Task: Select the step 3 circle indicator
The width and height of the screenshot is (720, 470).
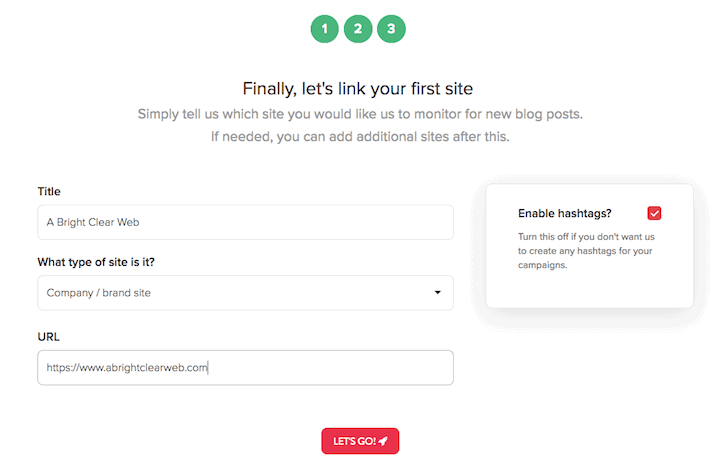Action: [391, 29]
